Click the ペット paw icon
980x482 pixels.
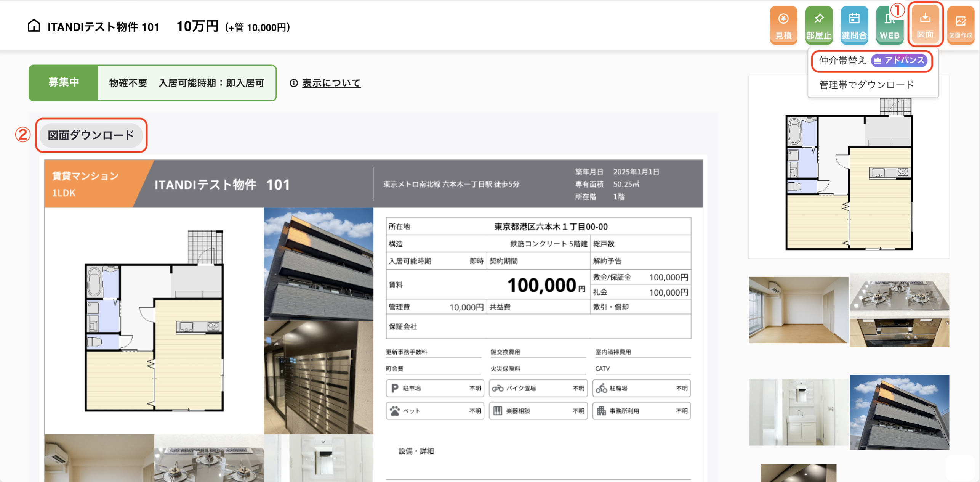tap(395, 411)
